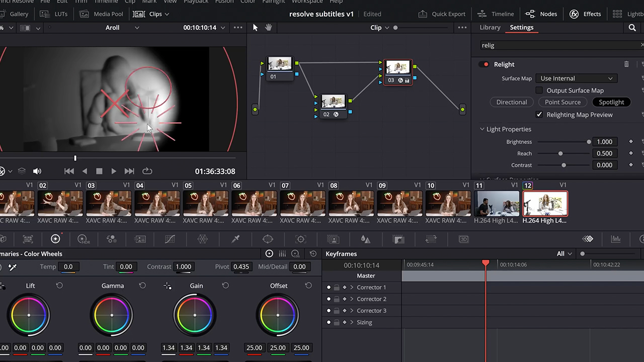644x362 pixels.
Task: Select the Directional light type
Action: click(512, 102)
